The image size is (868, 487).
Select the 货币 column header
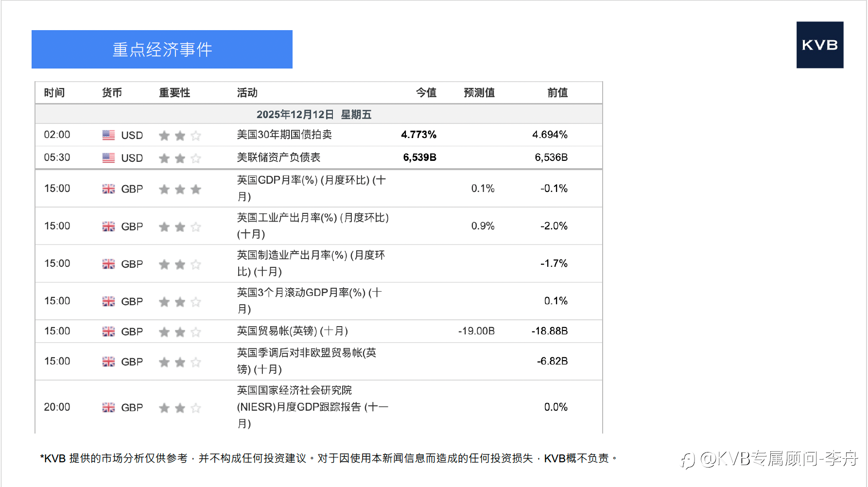click(x=112, y=93)
